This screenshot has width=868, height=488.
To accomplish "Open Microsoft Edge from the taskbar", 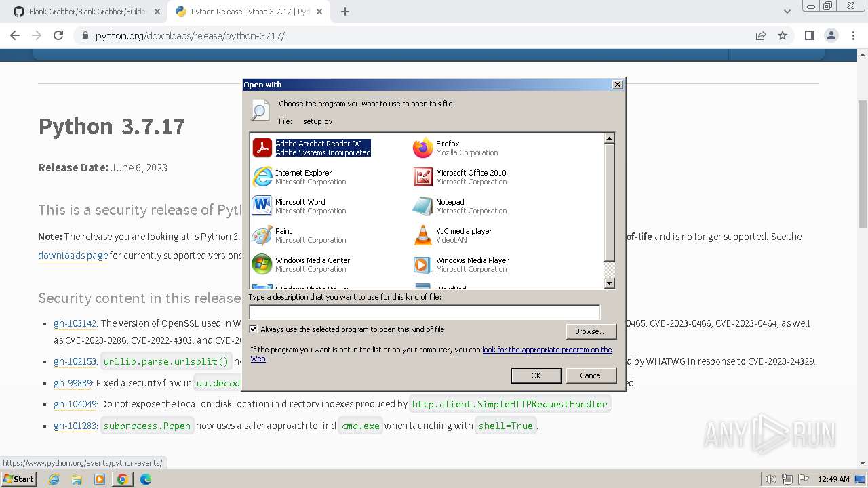I will click(146, 479).
